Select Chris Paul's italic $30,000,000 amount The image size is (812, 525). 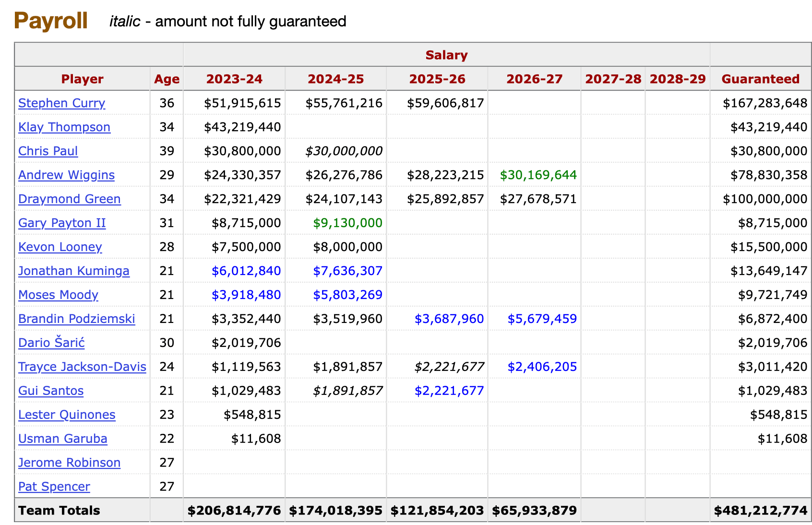pos(344,151)
